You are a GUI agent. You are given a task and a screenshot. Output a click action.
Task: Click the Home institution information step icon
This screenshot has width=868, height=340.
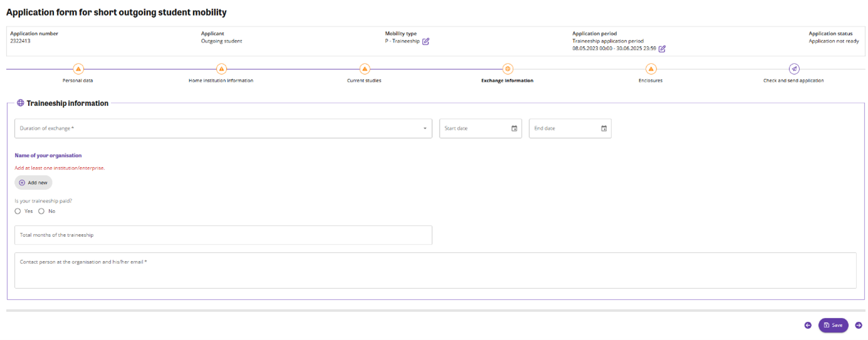[x=221, y=69]
